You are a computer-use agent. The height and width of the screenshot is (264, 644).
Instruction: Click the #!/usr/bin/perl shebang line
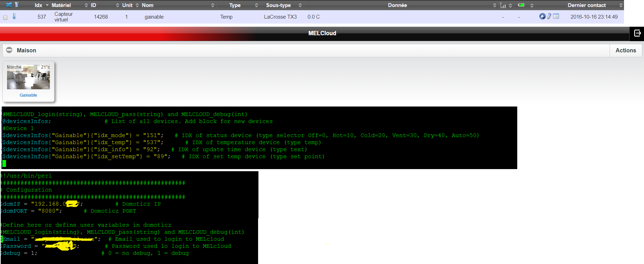click(x=26, y=176)
